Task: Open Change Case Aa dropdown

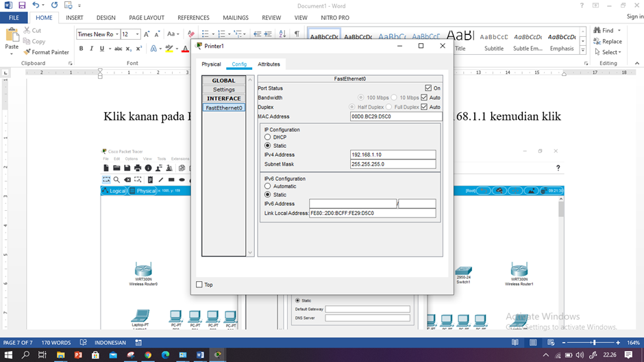Action: [x=173, y=34]
